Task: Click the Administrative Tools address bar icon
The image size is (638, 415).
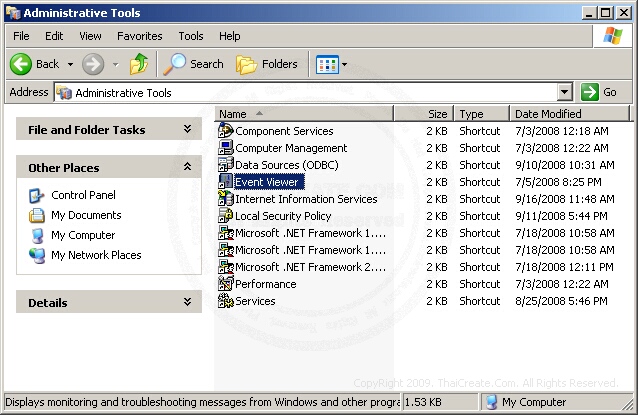Action: click(x=64, y=93)
